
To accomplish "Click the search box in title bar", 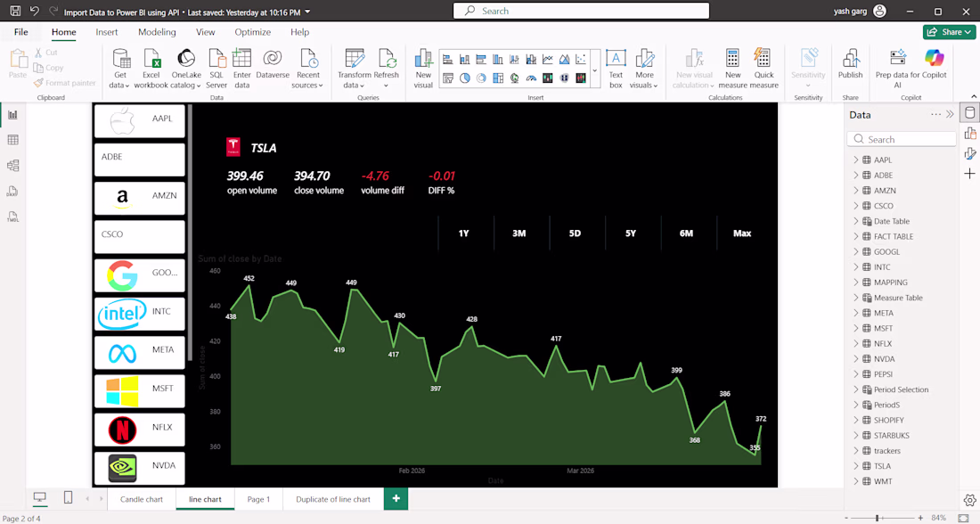I will click(581, 11).
